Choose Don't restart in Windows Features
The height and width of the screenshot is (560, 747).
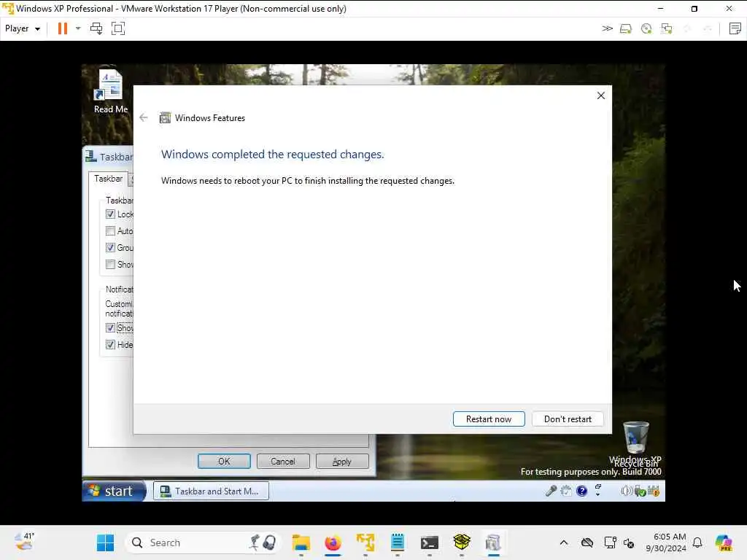pos(568,419)
